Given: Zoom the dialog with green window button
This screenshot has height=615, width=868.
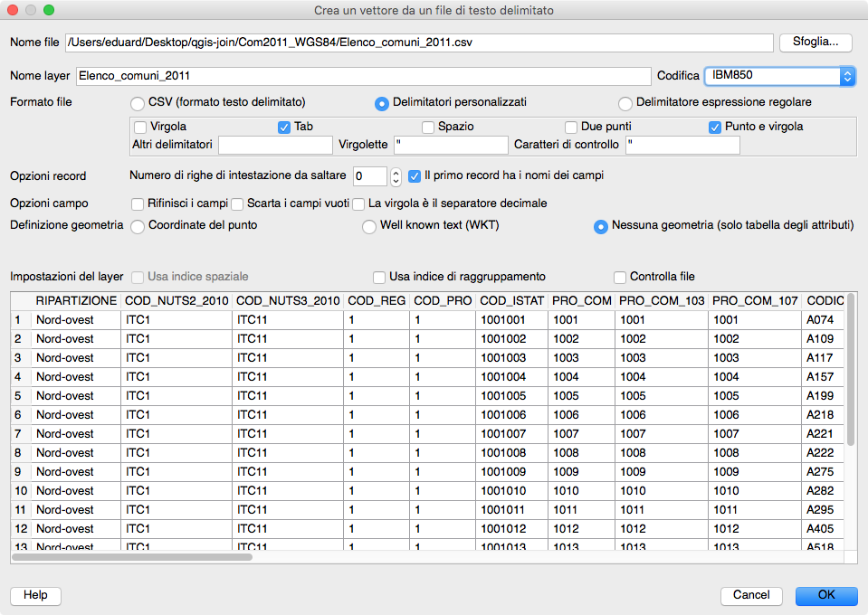Looking at the screenshot, I should click(x=49, y=10).
